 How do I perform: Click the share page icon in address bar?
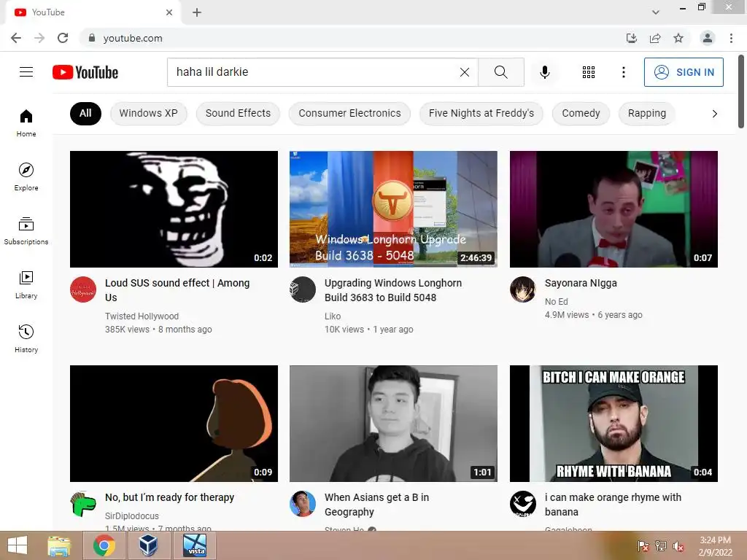point(655,38)
